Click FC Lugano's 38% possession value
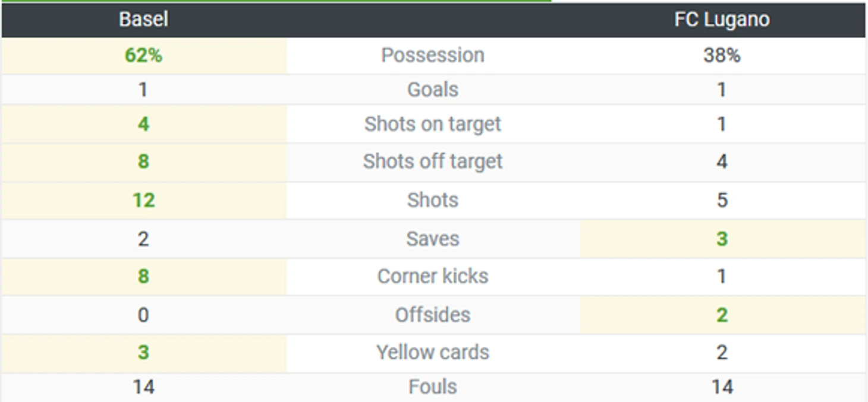 (x=722, y=55)
